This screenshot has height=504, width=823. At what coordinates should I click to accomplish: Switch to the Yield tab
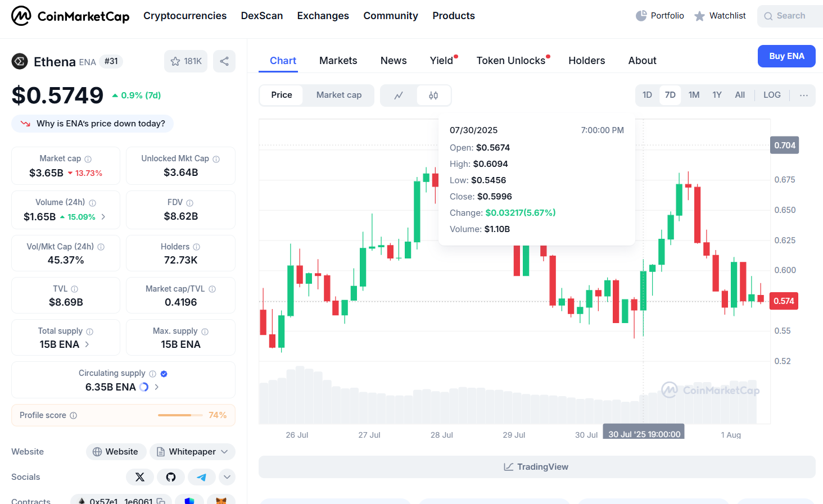point(443,61)
